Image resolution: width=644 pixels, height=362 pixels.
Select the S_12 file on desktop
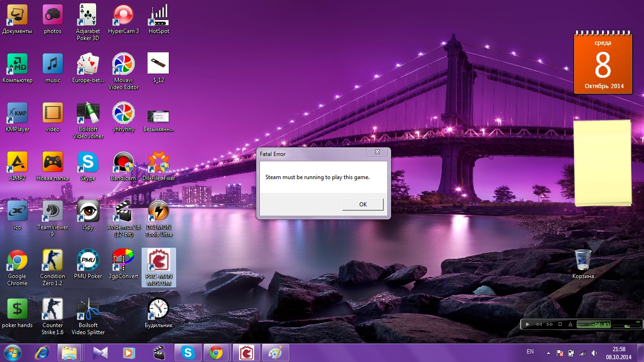pos(158,68)
